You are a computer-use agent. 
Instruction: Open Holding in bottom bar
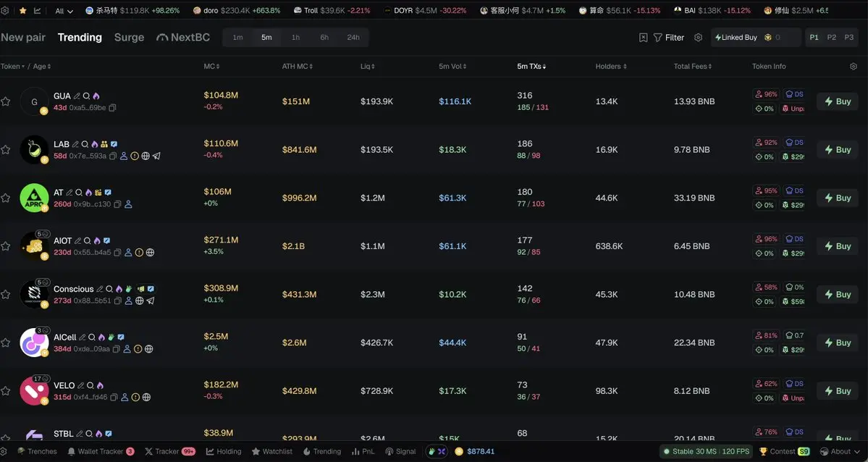pos(224,451)
